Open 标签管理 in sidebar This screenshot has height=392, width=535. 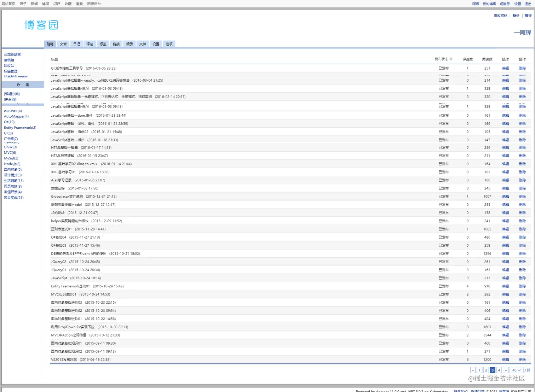click(11, 71)
